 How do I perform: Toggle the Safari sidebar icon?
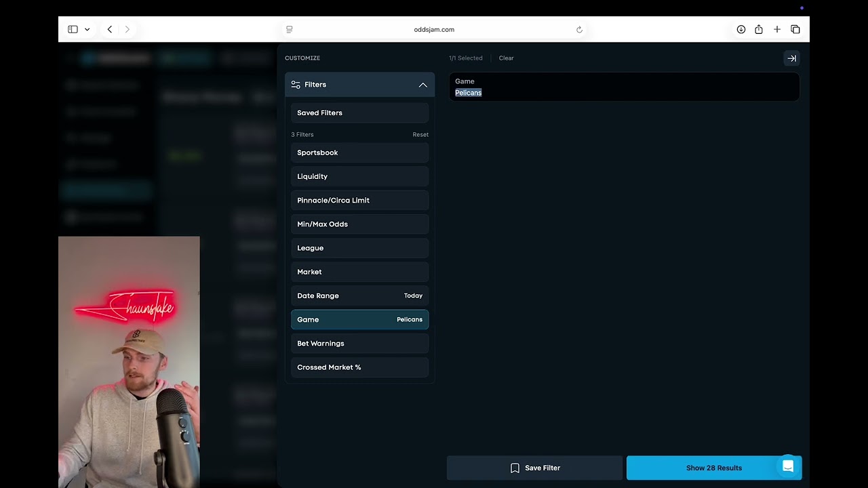(73, 29)
